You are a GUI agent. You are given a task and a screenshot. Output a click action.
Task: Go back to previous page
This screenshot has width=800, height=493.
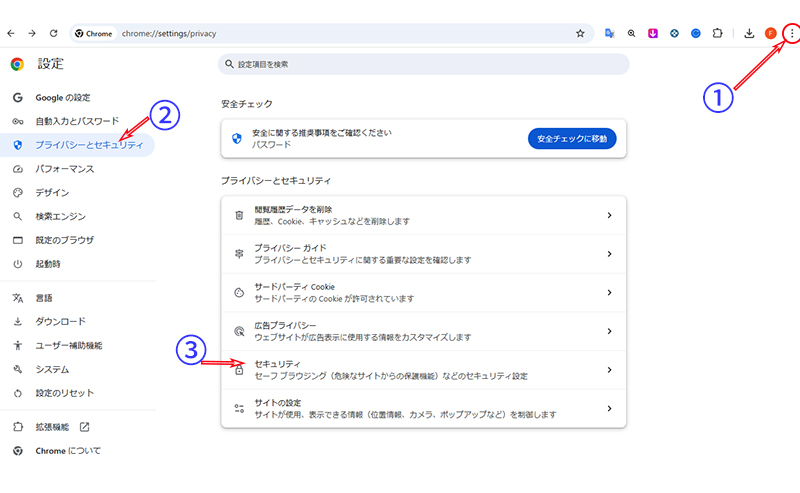tap(11, 33)
